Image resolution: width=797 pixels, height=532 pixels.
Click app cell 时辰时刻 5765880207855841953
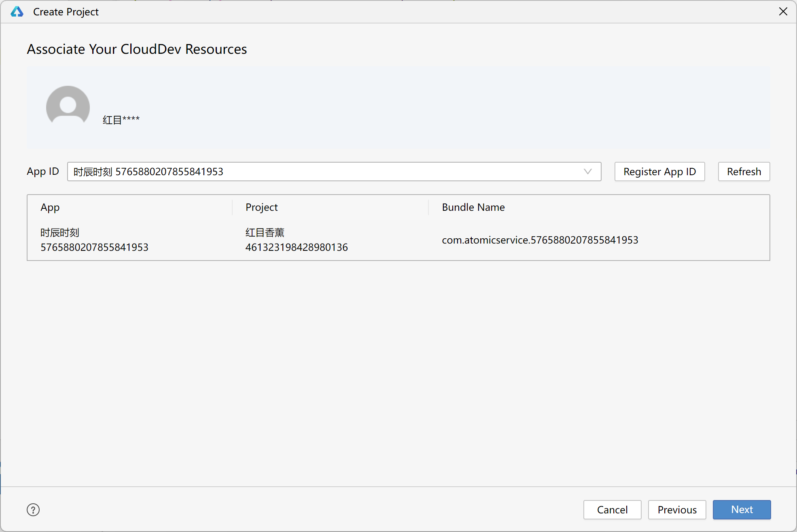tap(94, 240)
